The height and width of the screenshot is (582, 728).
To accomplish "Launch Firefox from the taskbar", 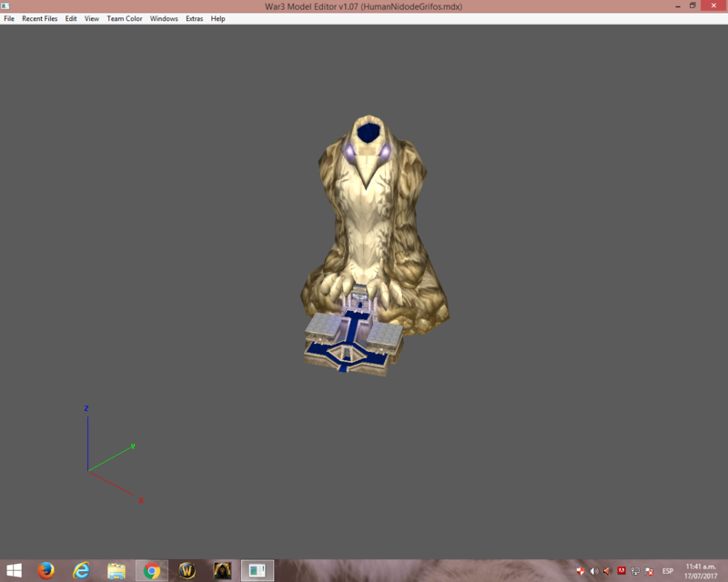I will (45, 570).
